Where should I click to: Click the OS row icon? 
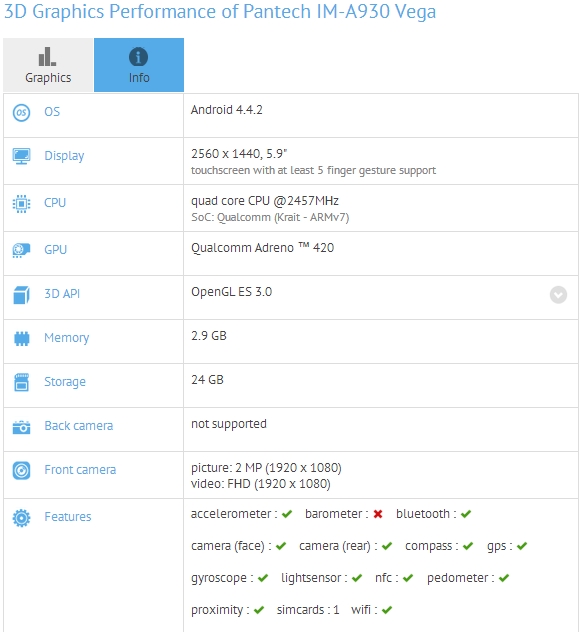(21, 112)
